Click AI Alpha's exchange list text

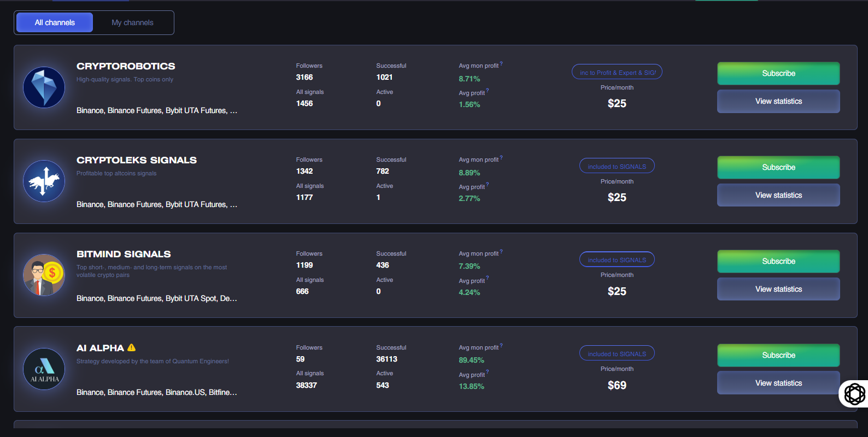click(156, 392)
